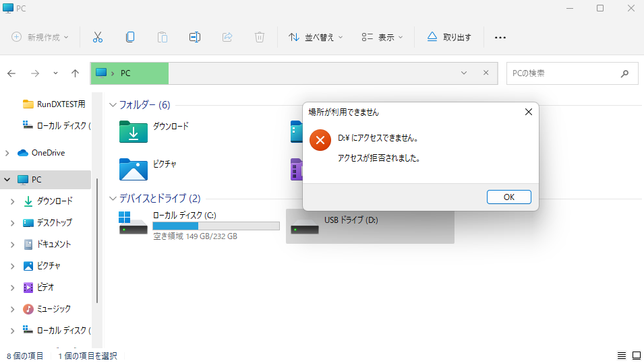Screen dimensions: 644x363
Task: Close the 場所が利用できません dialog
Action: (x=529, y=112)
